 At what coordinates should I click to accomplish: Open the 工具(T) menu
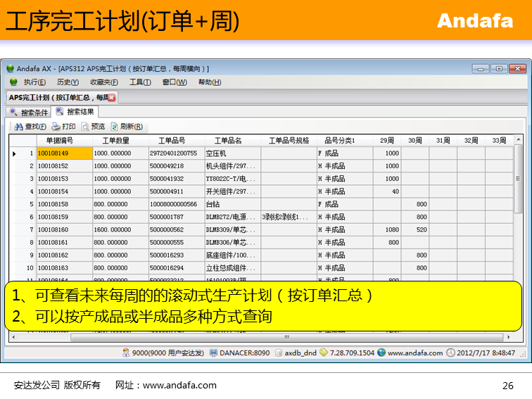click(140, 82)
